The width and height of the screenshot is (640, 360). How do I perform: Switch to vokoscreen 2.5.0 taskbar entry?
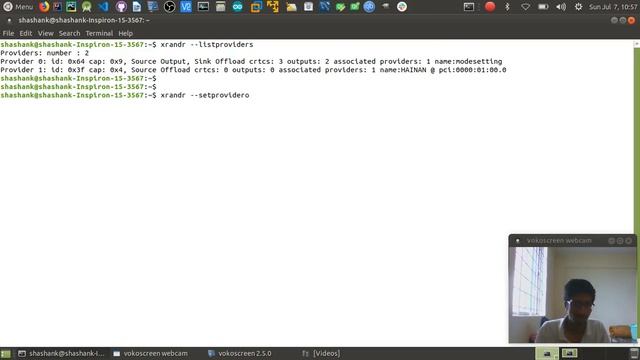(x=240, y=353)
